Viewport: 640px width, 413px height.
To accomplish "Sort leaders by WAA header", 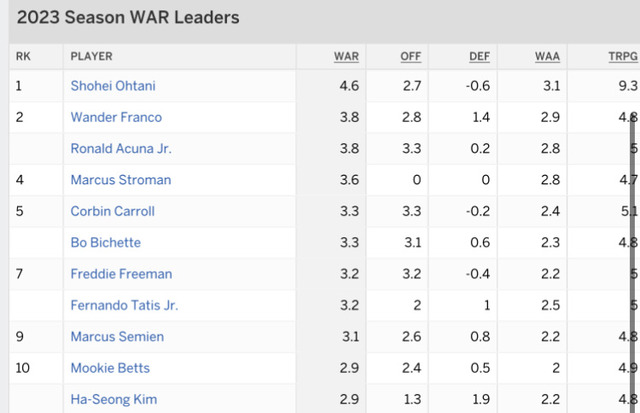I will tap(547, 56).
